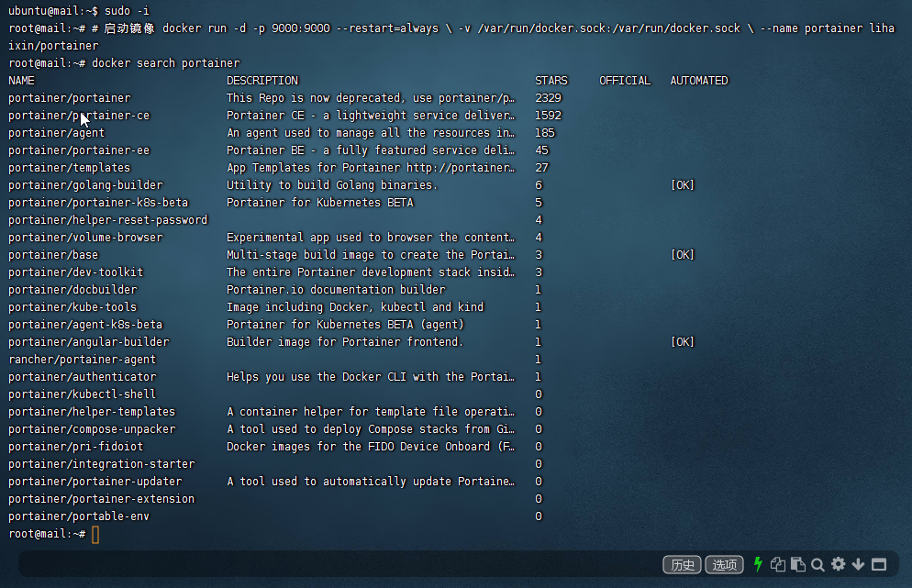Click portainer/authenticator name
The width and height of the screenshot is (912, 588).
coord(82,377)
